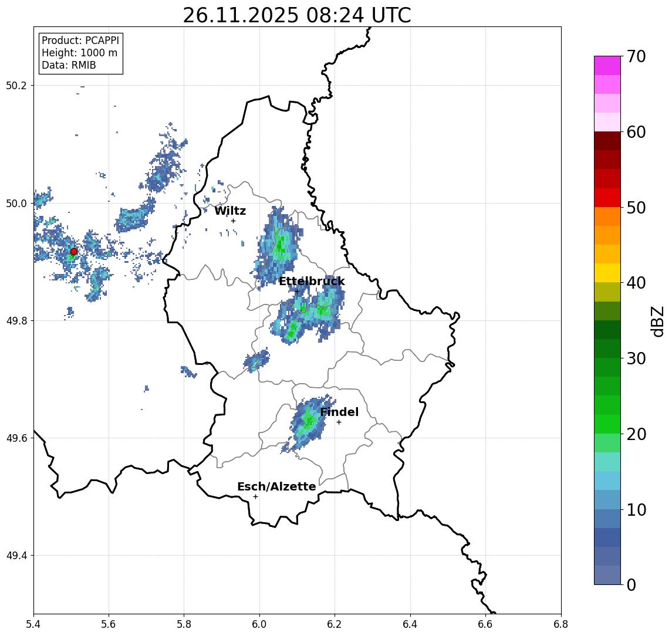Click the dark maroon swatch below 60
Viewport: 672px width, 636px height.
coord(607,141)
